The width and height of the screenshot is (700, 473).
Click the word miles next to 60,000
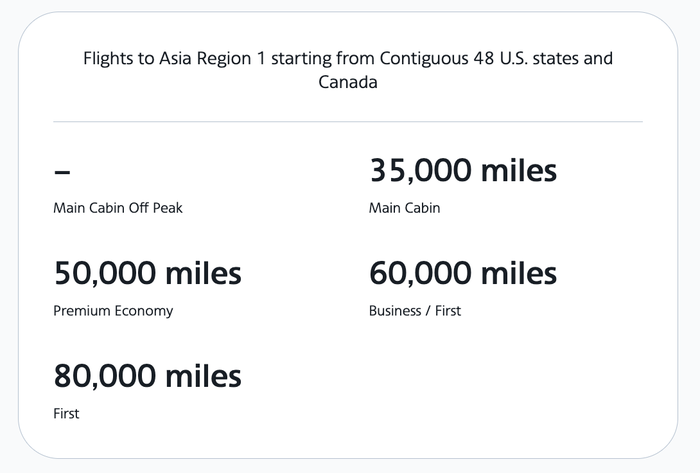pos(519,273)
